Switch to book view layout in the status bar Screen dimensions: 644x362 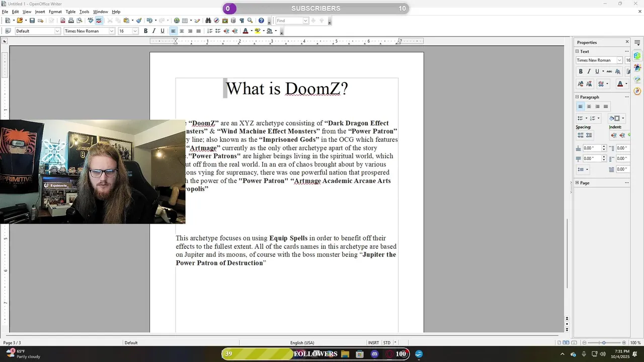coord(574,342)
